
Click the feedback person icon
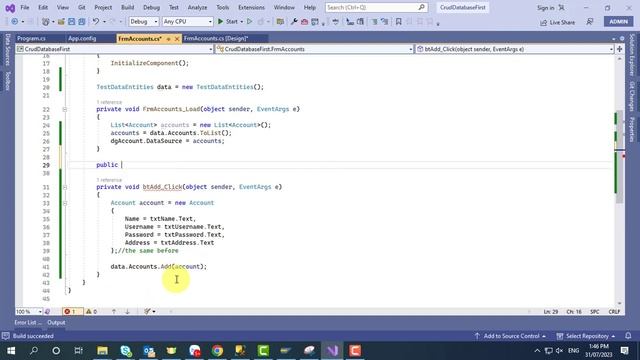(x=590, y=22)
